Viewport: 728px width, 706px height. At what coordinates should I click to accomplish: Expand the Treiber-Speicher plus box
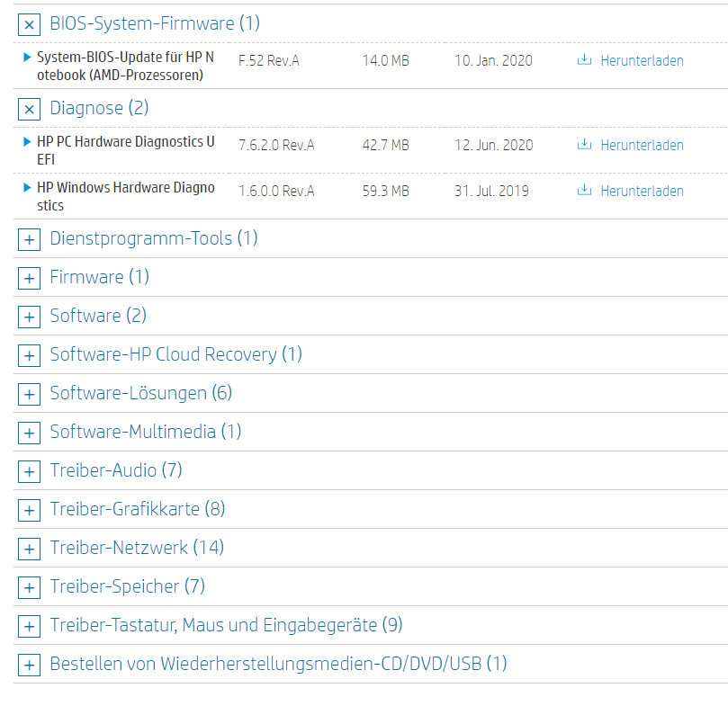coord(30,587)
